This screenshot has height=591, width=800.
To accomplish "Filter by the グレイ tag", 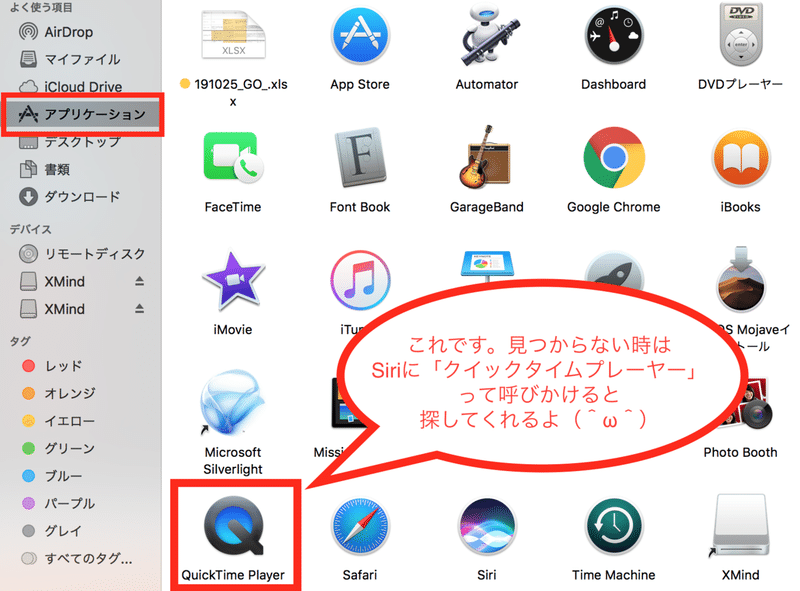I will coord(52,531).
